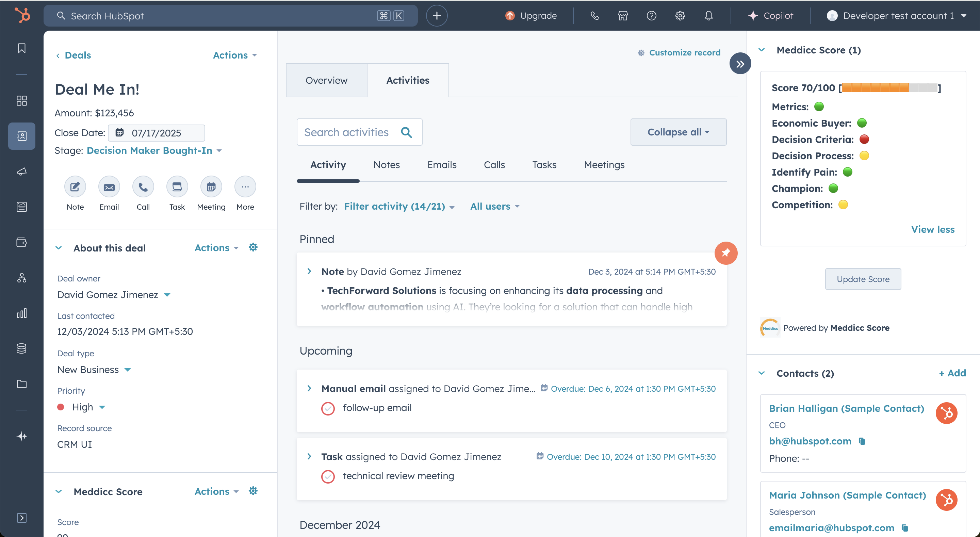Open the Content icon in sidebar
This screenshot has width=980, height=537.
pos(22,207)
